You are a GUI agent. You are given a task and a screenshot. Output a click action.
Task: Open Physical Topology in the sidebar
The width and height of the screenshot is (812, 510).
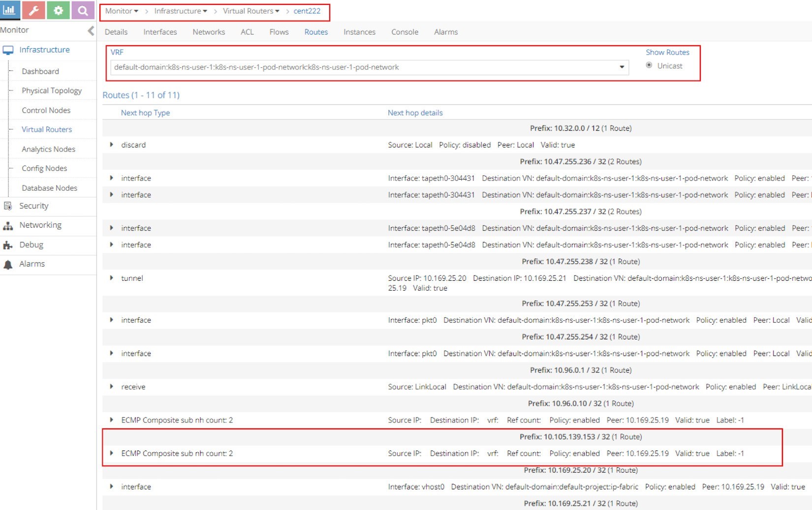point(52,90)
